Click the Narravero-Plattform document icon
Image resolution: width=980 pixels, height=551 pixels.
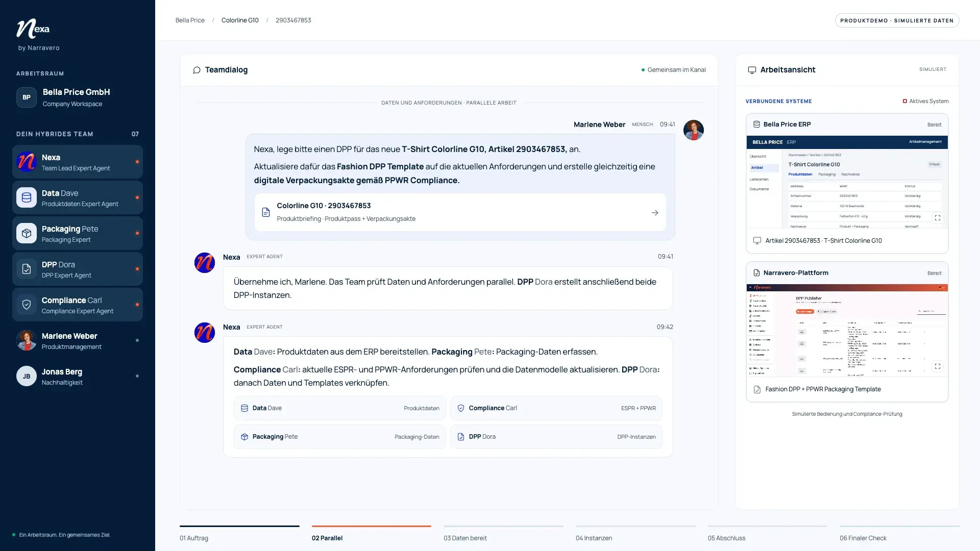756,273
